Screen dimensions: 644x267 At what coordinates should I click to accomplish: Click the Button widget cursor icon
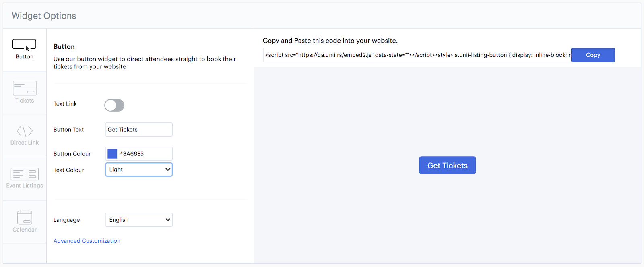[25, 45]
